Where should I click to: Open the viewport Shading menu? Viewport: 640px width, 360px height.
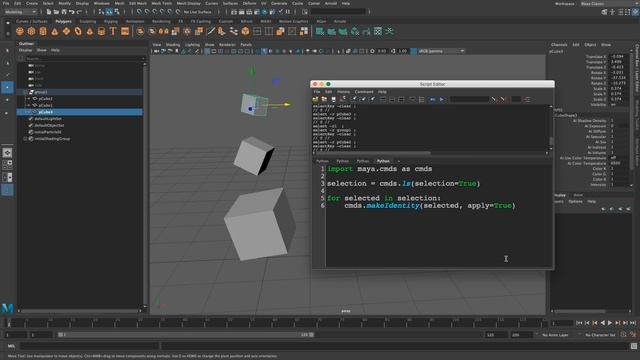[173, 45]
